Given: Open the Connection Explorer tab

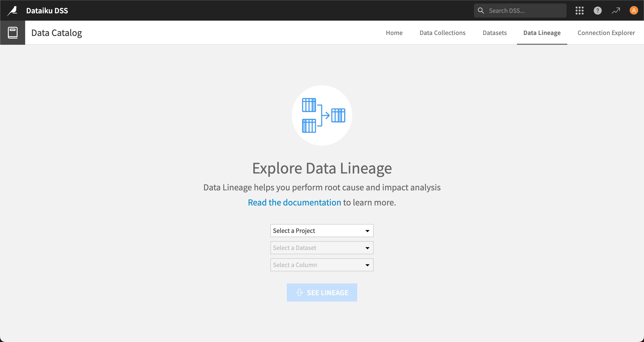Looking at the screenshot, I should [606, 33].
